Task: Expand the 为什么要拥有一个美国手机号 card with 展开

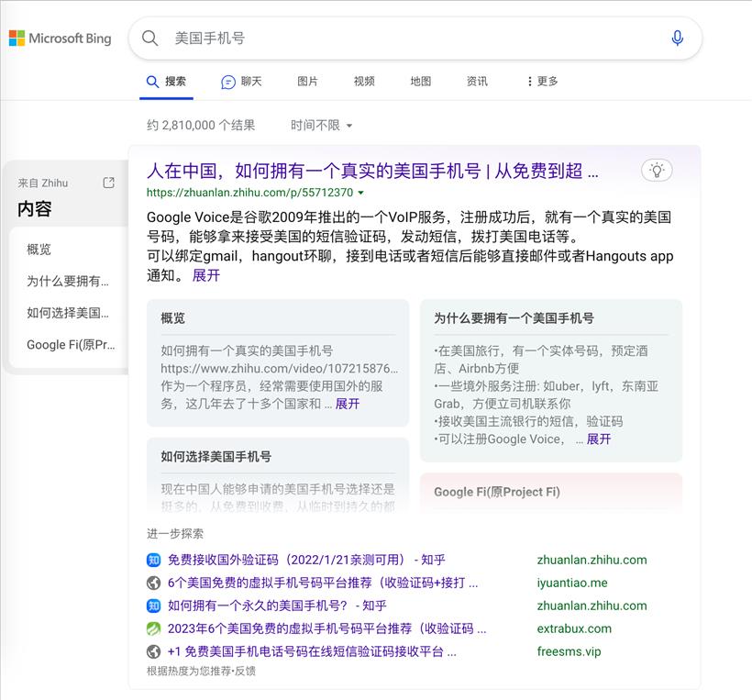Action: pos(599,439)
